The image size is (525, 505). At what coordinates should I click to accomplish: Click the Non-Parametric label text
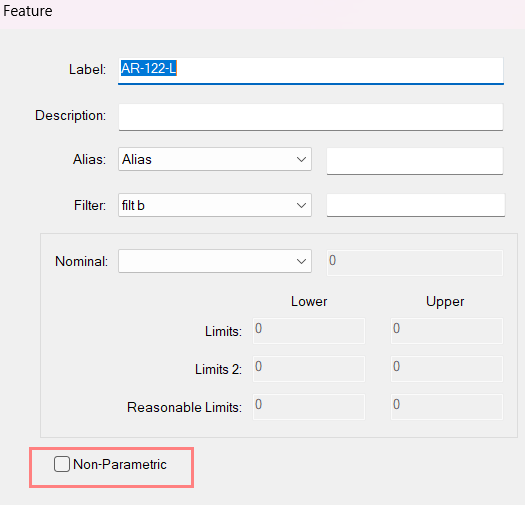pos(120,464)
